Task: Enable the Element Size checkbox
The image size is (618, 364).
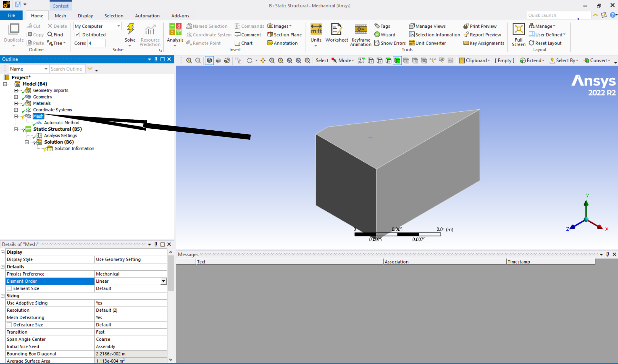Action: [x=9, y=288]
